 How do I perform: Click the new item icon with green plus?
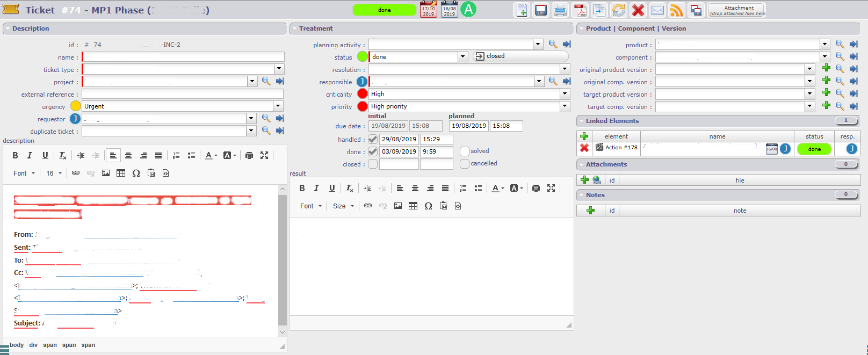click(x=522, y=10)
